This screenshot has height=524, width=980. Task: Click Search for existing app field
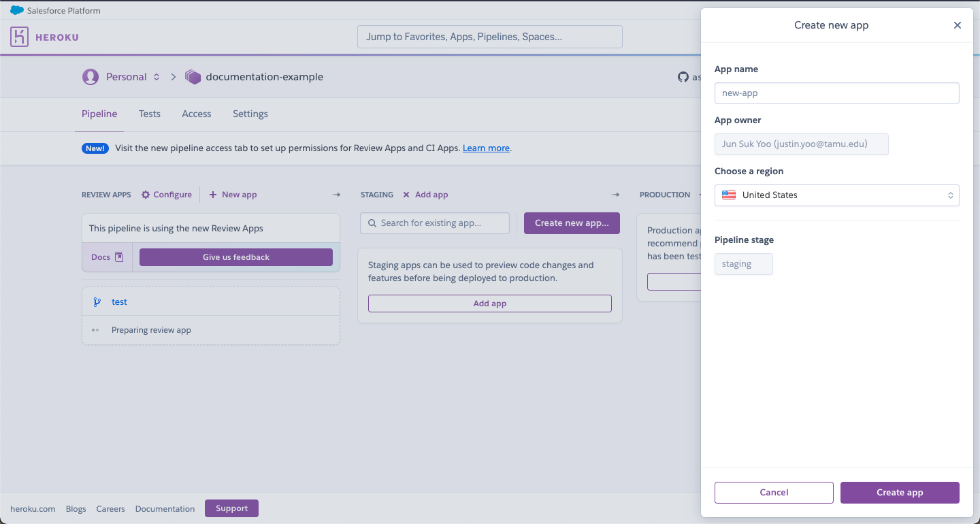coord(435,223)
